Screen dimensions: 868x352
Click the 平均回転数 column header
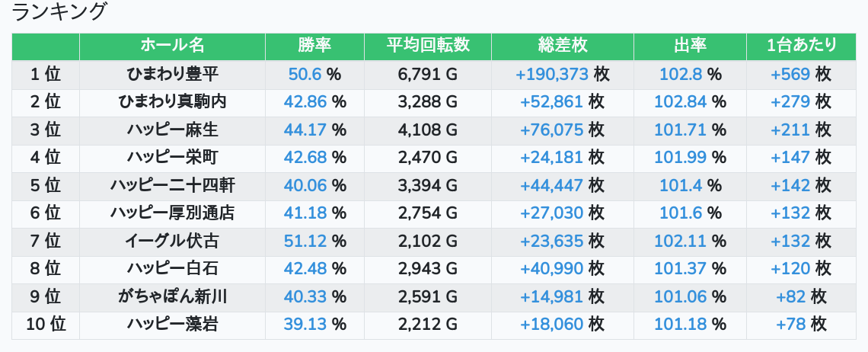(x=427, y=46)
